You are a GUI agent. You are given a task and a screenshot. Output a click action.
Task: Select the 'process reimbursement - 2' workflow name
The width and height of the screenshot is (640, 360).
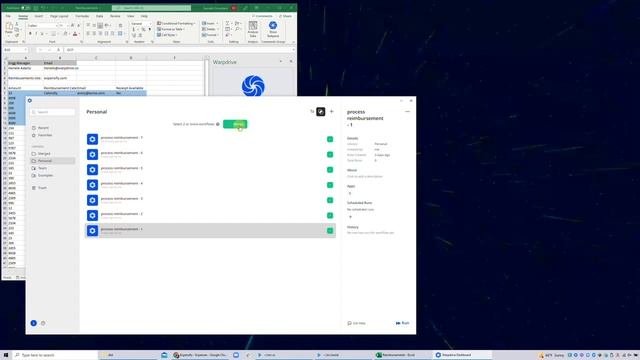point(122,214)
